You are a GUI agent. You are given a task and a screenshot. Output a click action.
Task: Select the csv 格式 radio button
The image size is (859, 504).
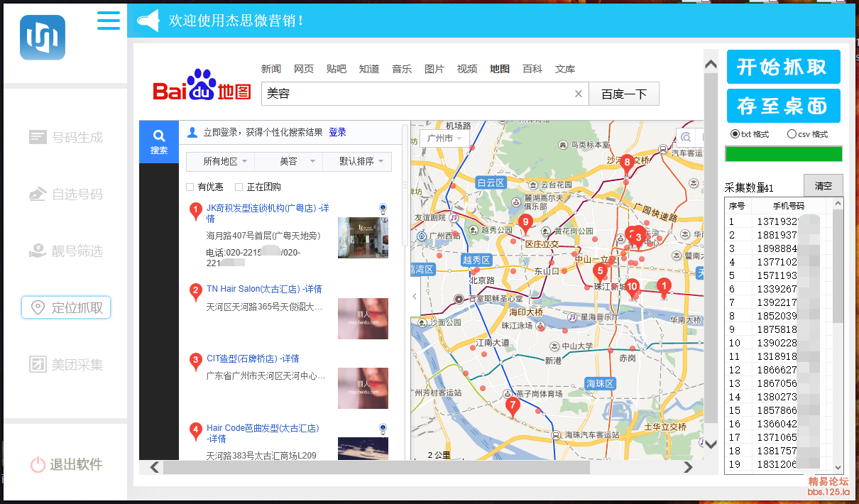coord(792,134)
